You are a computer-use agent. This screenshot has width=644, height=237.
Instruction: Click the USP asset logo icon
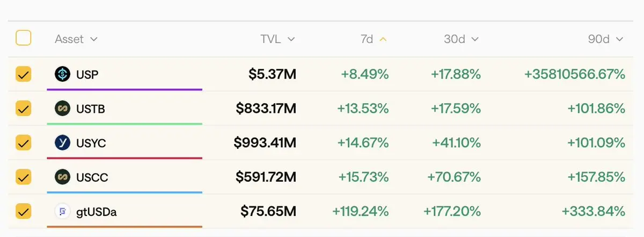63,74
